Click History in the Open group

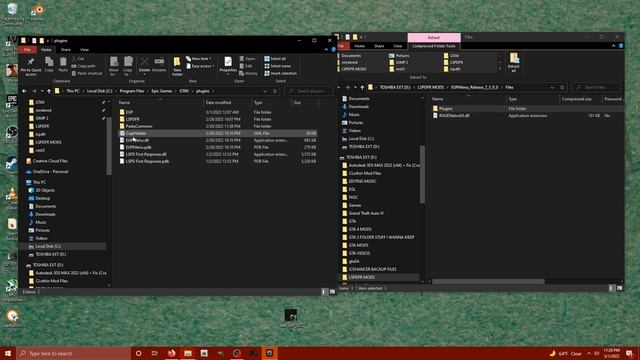[249, 73]
